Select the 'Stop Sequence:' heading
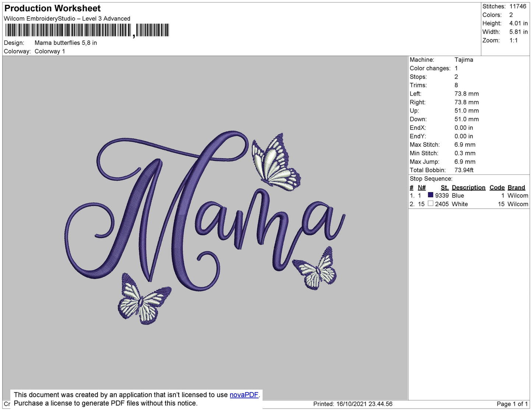Screen dimensions: 532x411 click(431, 178)
